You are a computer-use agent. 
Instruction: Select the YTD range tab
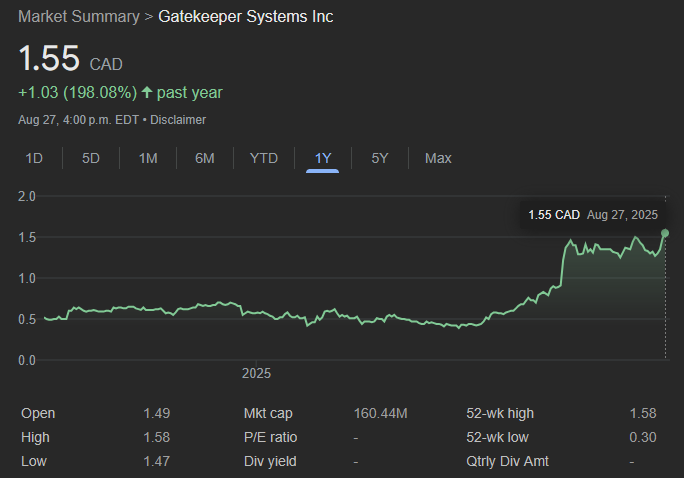pyautogui.click(x=264, y=158)
